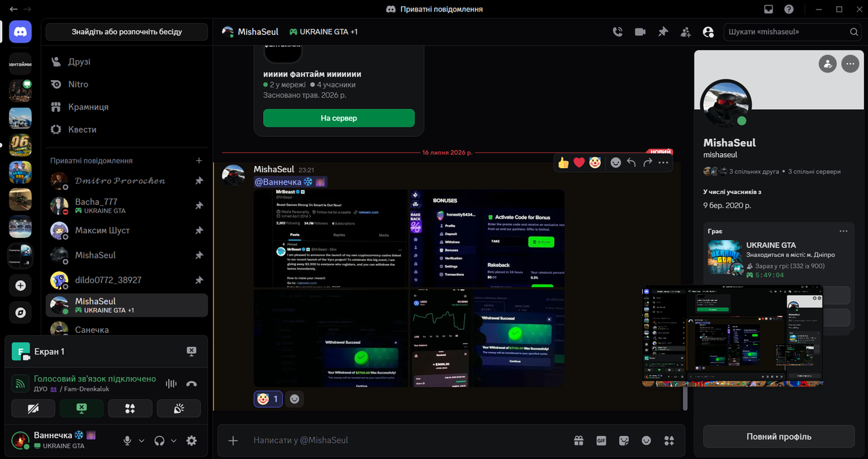The height and width of the screenshot is (459, 868).
Task: Toggle camera in voice panel
Action: coord(33,408)
